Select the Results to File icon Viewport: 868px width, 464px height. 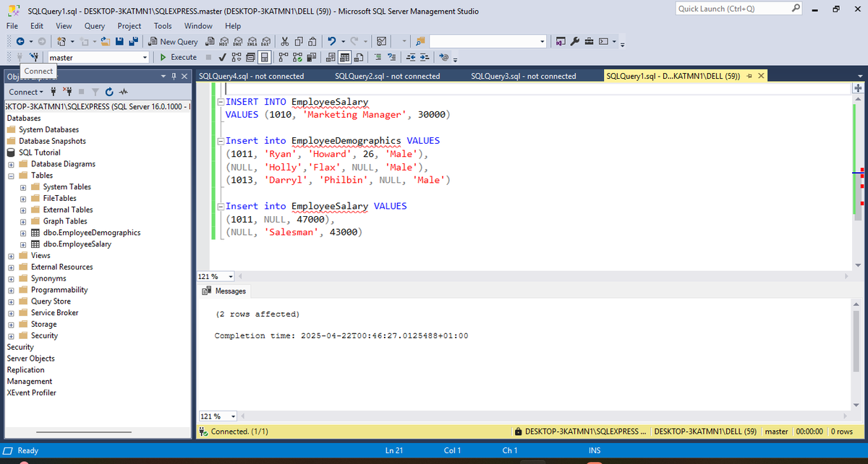point(359,57)
